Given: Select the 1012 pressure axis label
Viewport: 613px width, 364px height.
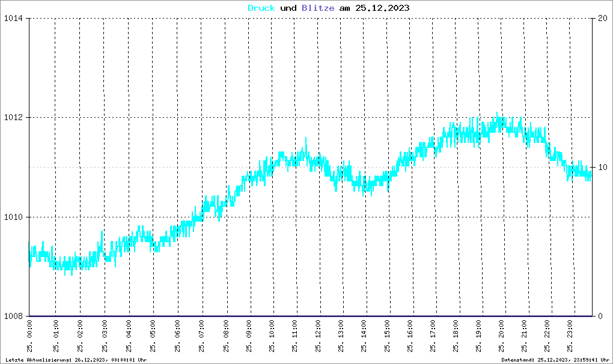Looking at the screenshot, I should (x=13, y=118).
